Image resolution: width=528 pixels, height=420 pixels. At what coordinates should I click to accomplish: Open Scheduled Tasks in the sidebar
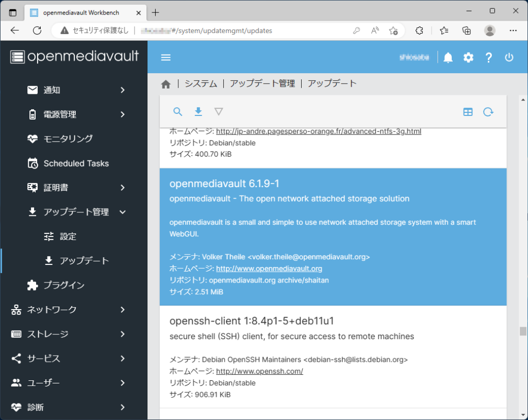76,163
